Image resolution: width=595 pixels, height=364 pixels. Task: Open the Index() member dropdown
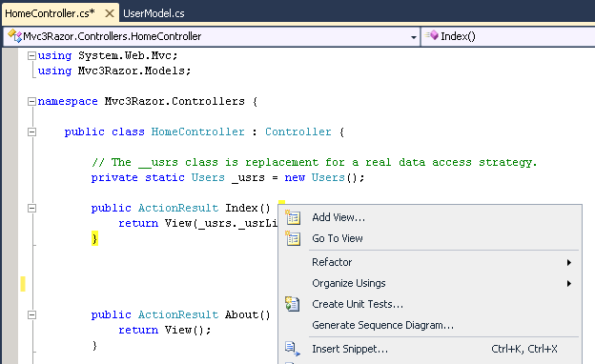508,36
